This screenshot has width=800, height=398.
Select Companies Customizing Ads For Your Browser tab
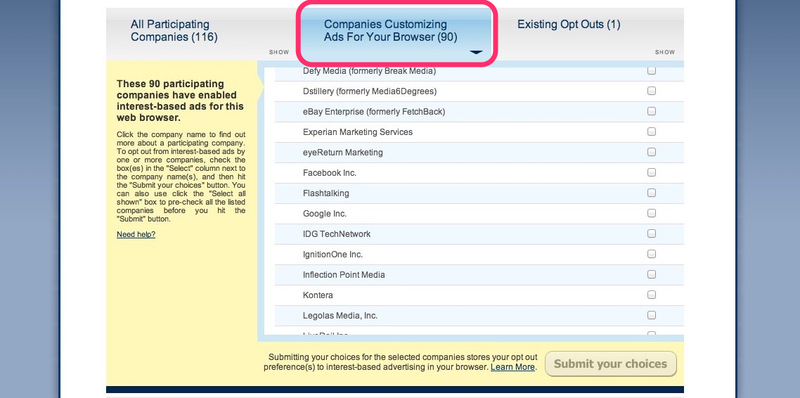[390, 31]
